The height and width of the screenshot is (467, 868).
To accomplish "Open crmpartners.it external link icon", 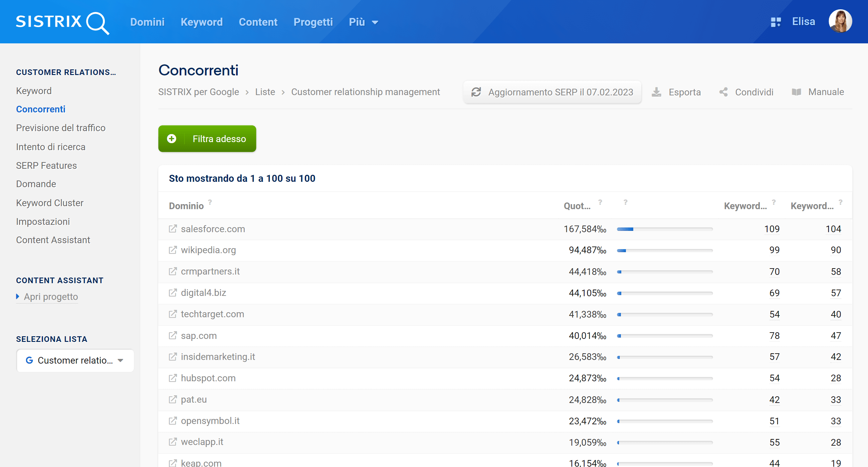I will 173,272.
